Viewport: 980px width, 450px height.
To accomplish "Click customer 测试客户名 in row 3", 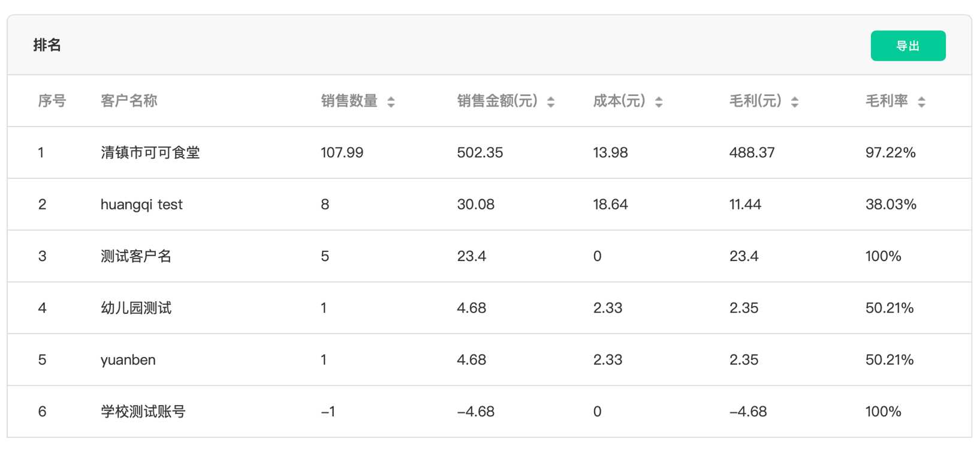I will click(136, 256).
